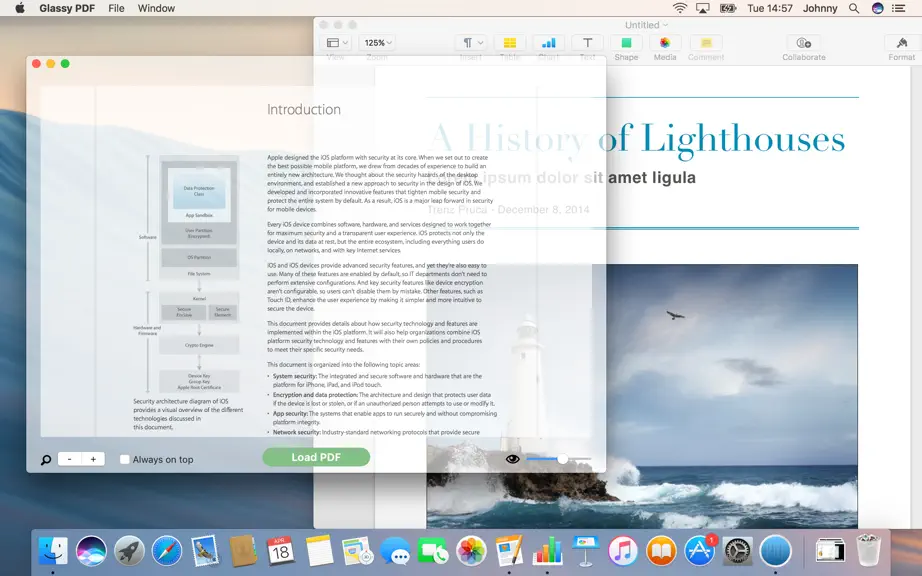Viewport: 922px width, 576px height.
Task: Enable the Always on top checkbox
Action: coord(125,460)
